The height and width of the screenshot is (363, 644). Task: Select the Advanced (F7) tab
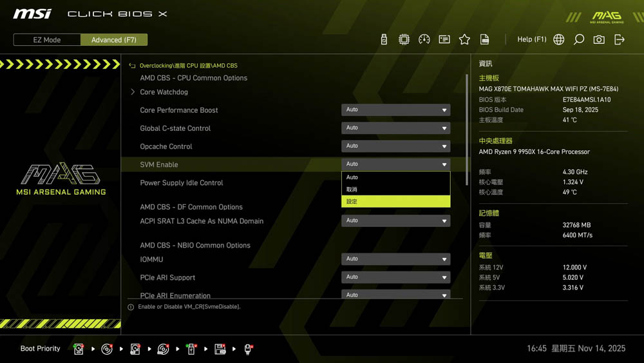click(x=114, y=40)
